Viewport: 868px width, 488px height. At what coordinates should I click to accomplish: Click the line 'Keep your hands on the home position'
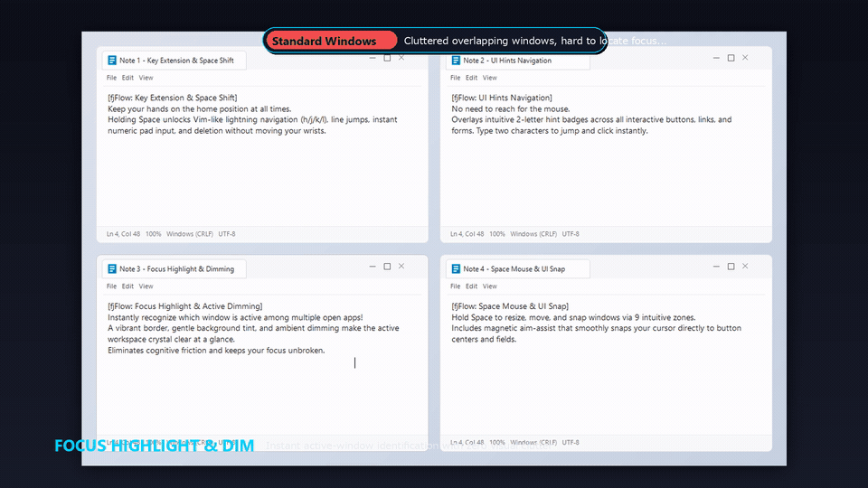199,109
